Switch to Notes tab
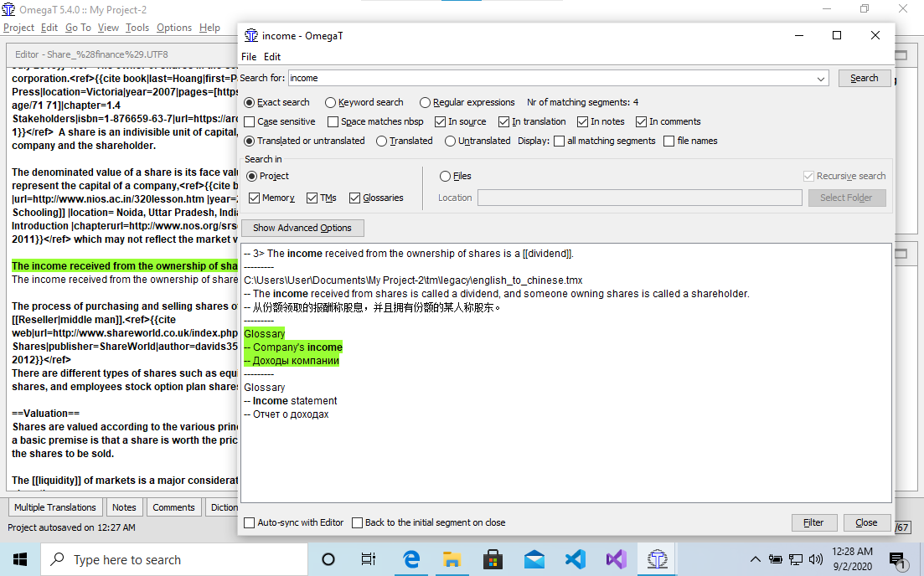924x576 pixels. (x=124, y=507)
